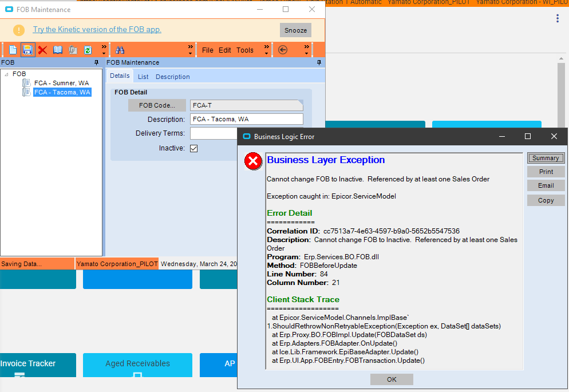569x392 pixels.
Task: Email the error details
Action: (546, 185)
